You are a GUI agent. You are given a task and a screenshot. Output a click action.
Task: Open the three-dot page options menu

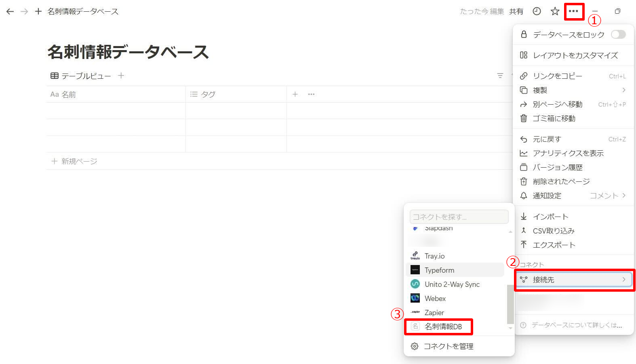point(573,11)
